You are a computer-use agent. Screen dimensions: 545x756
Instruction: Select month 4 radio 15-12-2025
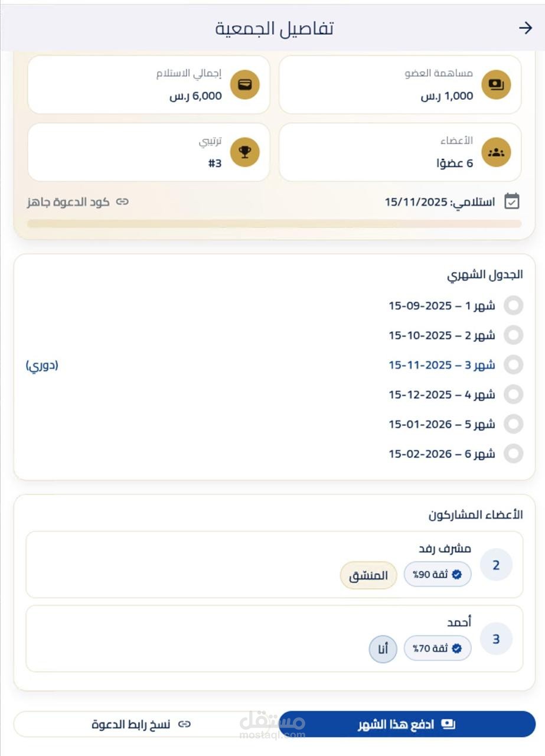514,394
